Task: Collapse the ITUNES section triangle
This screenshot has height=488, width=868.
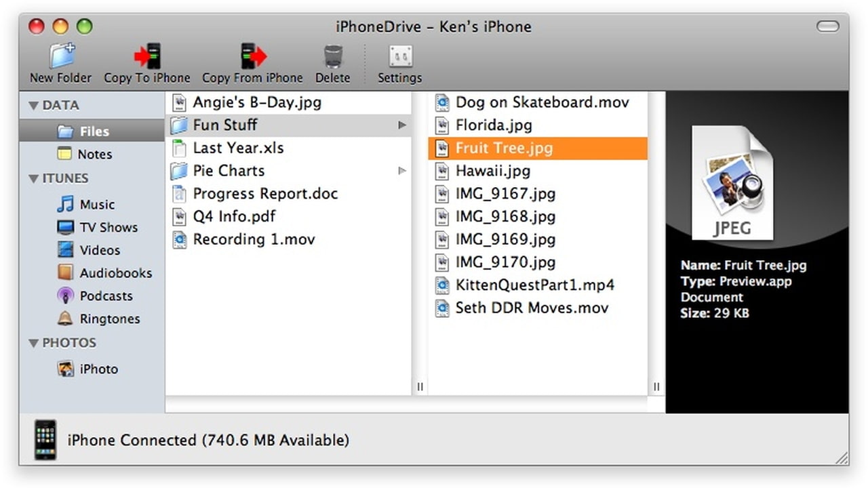Action: click(33, 179)
